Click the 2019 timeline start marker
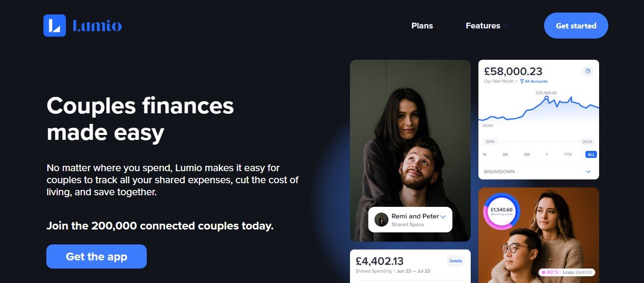The image size is (644, 283). [x=490, y=142]
